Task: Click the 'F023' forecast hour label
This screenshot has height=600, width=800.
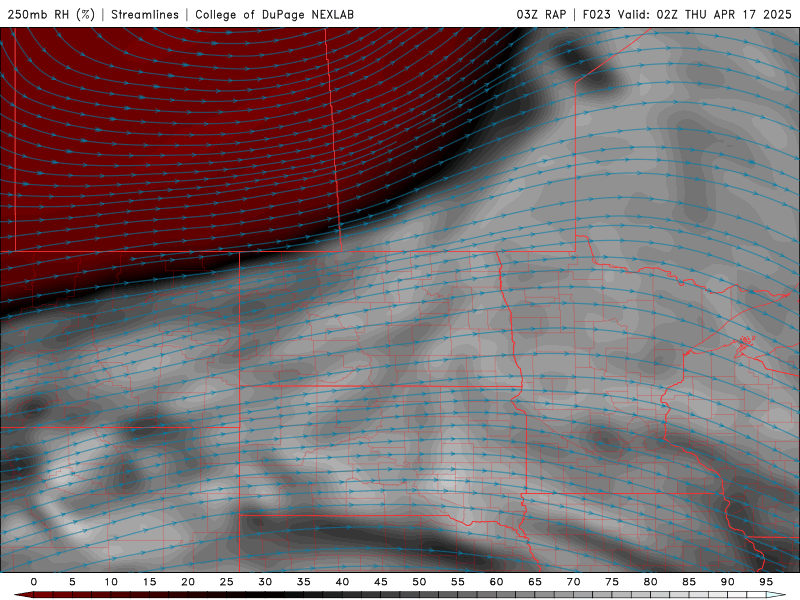Action: 596,14
